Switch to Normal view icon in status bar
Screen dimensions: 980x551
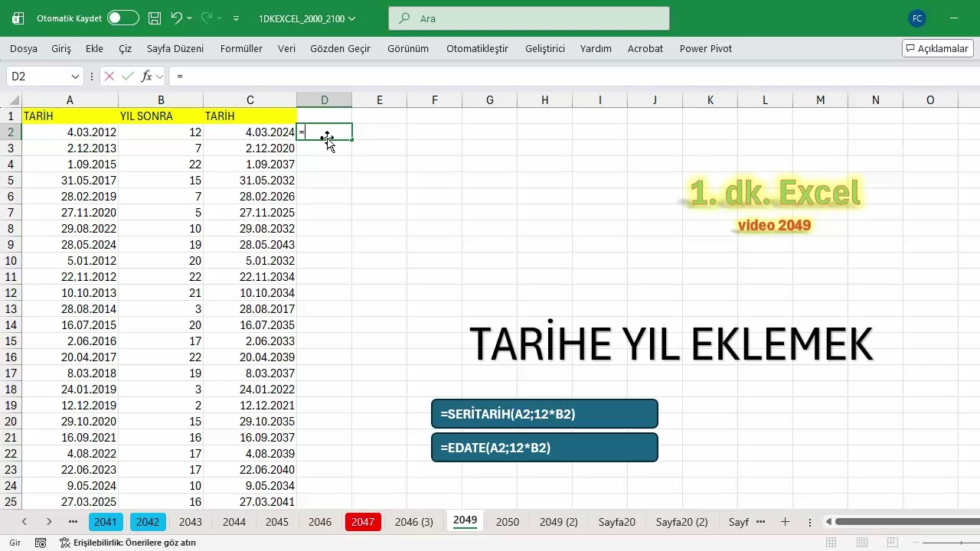point(831,543)
